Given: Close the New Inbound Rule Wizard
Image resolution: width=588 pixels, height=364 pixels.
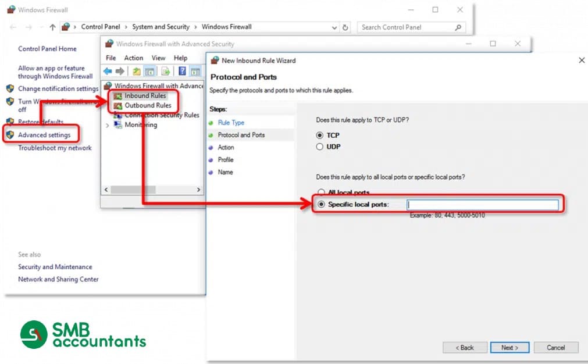Looking at the screenshot, I should (582, 60).
